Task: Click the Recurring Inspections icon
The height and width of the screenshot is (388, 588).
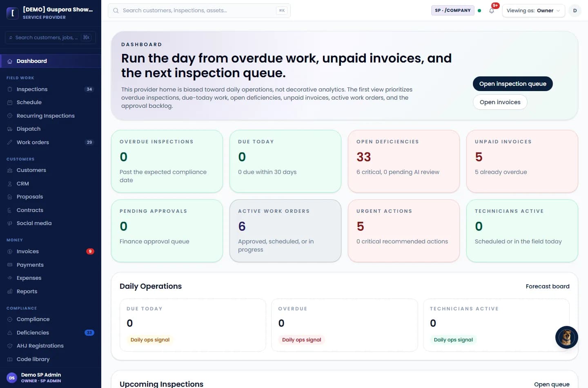Action: coord(10,116)
